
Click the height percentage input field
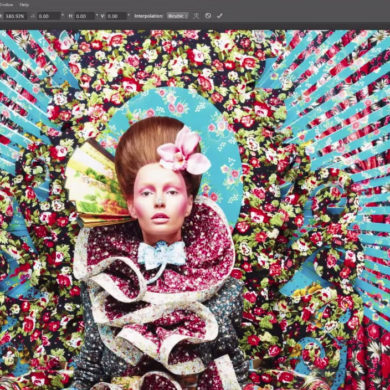pos(14,16)
